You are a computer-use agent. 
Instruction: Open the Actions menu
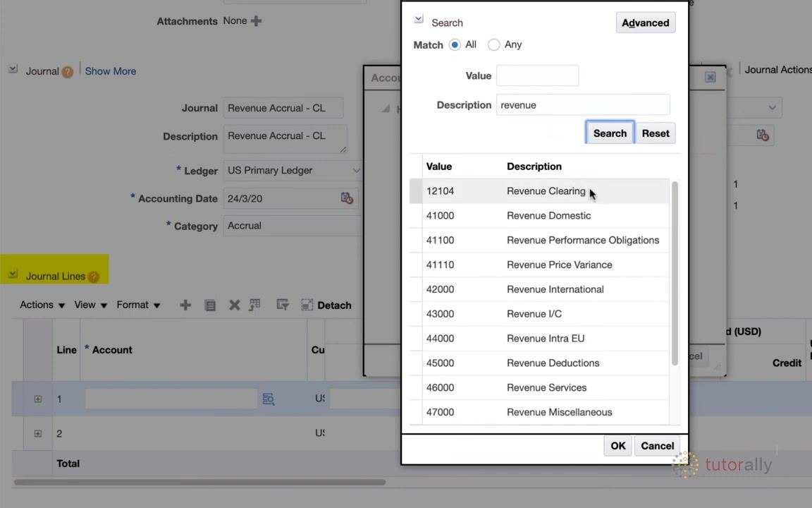click(42, 305)
